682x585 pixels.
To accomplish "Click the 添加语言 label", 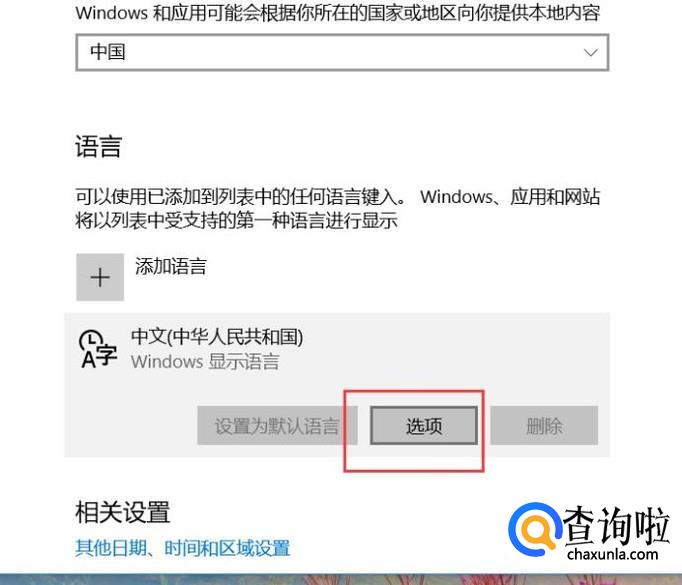I will (171, 266).
